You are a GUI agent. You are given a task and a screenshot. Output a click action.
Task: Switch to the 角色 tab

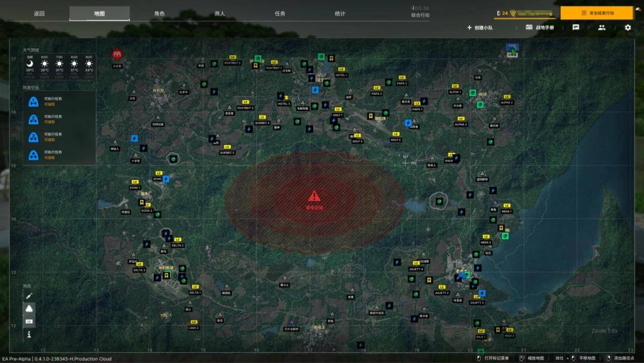159,13
